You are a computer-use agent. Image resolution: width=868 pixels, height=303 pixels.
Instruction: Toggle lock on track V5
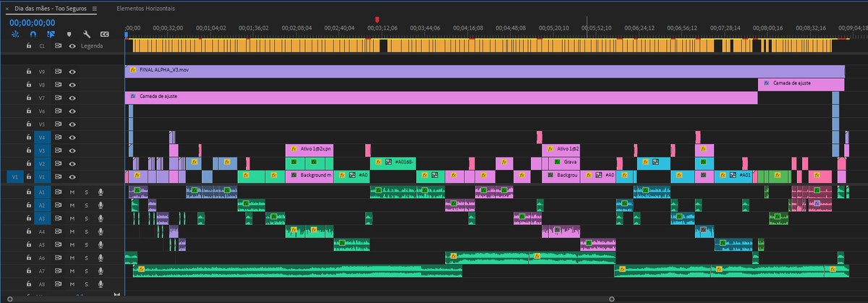click(x=29, y=124)
